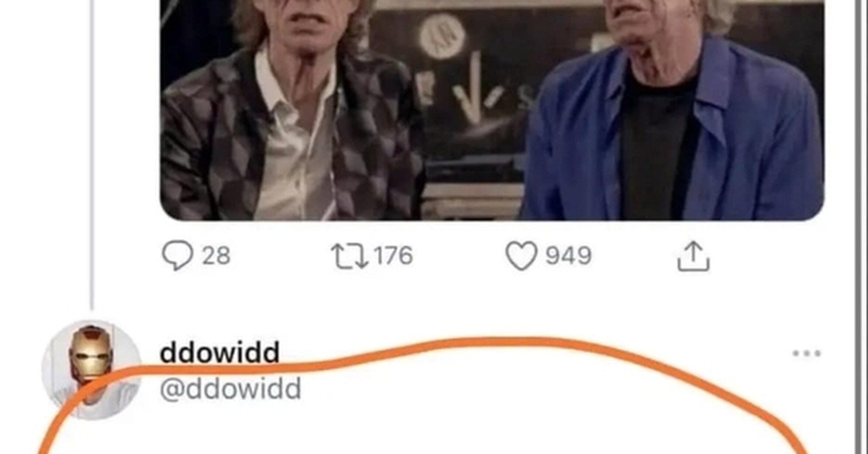Click the 949 likes count

(x=569, y=255)
